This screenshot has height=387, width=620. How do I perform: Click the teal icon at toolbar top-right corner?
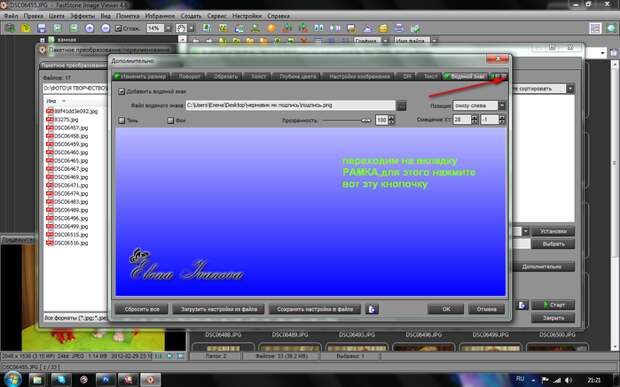[612, 28]
